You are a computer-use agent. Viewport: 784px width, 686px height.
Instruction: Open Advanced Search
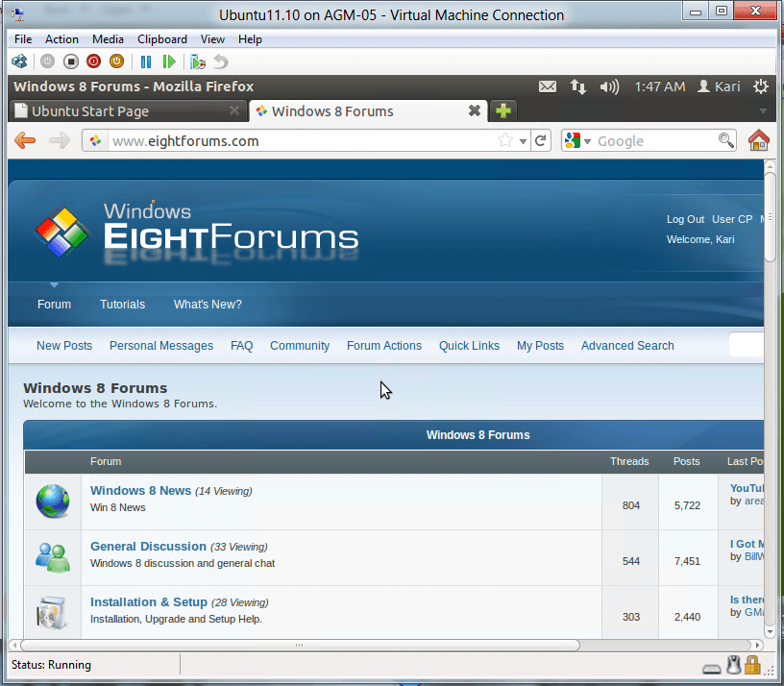(627, 346)
